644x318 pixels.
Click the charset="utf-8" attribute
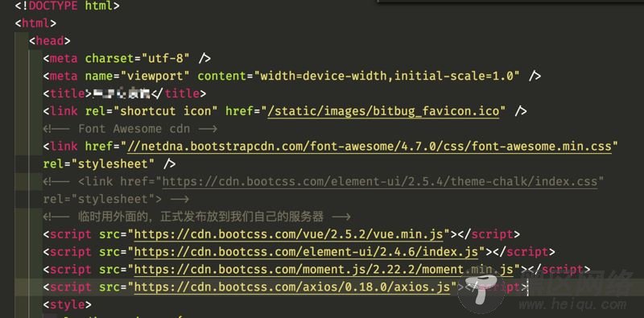(x=138, y=58)
